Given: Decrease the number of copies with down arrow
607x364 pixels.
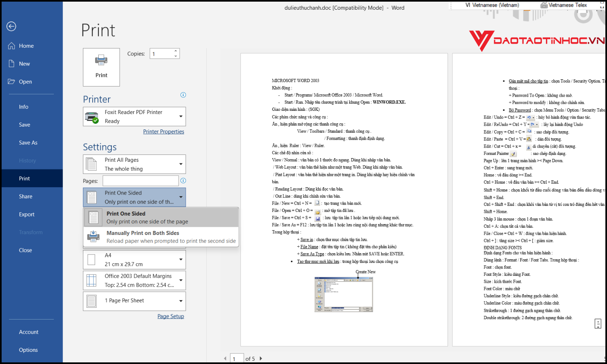Looking at the screenshot, I should click(176, 56).
